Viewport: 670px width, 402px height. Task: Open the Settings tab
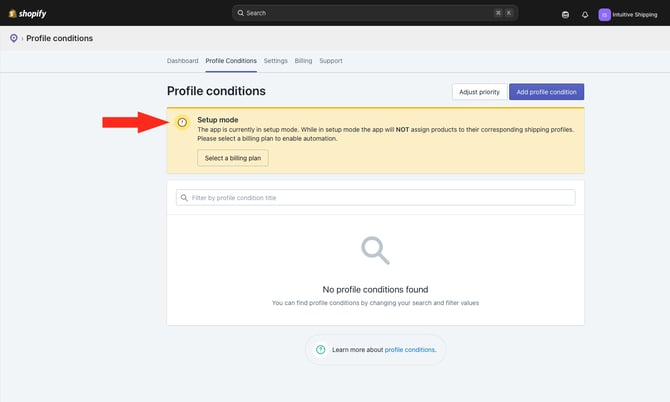pyautogui.click(x=276, y=61)
